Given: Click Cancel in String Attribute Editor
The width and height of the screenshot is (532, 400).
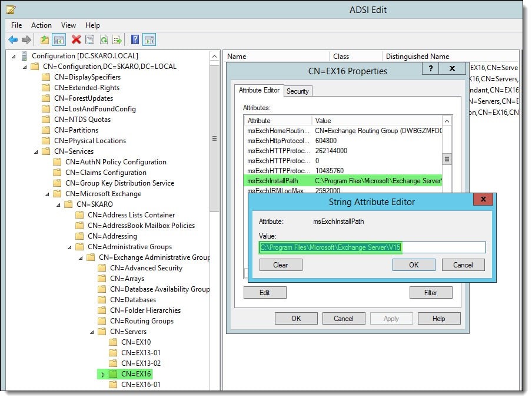Looking at the screenshot, I should pyautogui.click(x=463, y=265).
